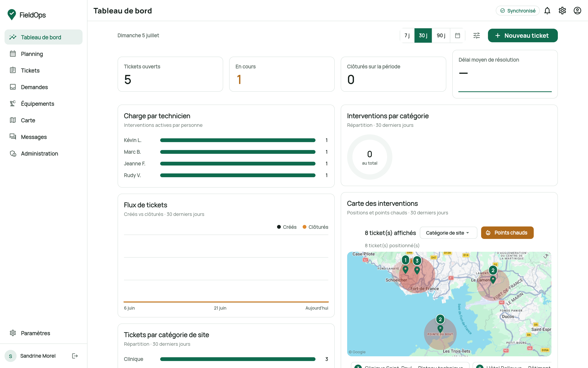
Task: Open the Catégorie de site dropdown
Action: pyautogui.click(x=448, y=233)
